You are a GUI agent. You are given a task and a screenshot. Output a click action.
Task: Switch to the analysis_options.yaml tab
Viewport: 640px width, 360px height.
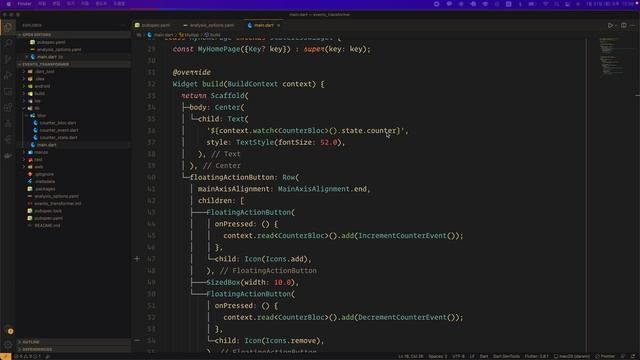pyautogui.click(x=209, y=25)
